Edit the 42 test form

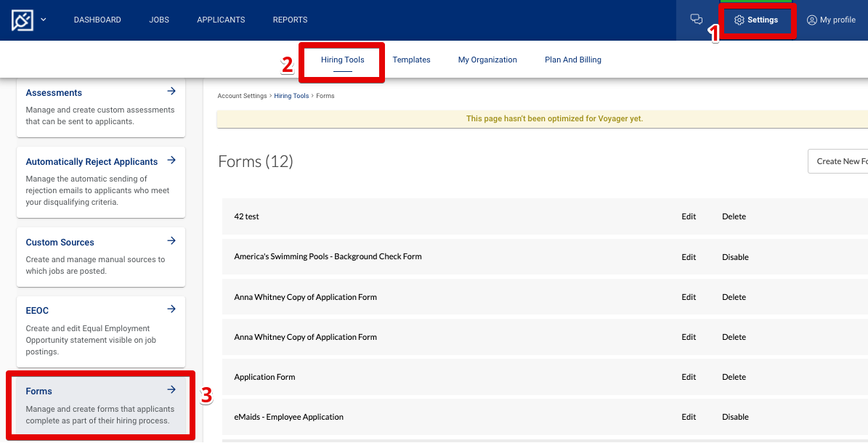pos(688,216)
